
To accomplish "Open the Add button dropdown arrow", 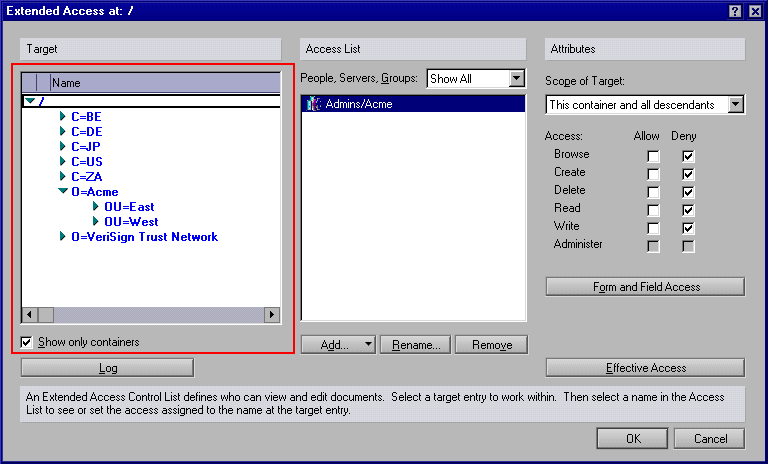I will (368, 344).
